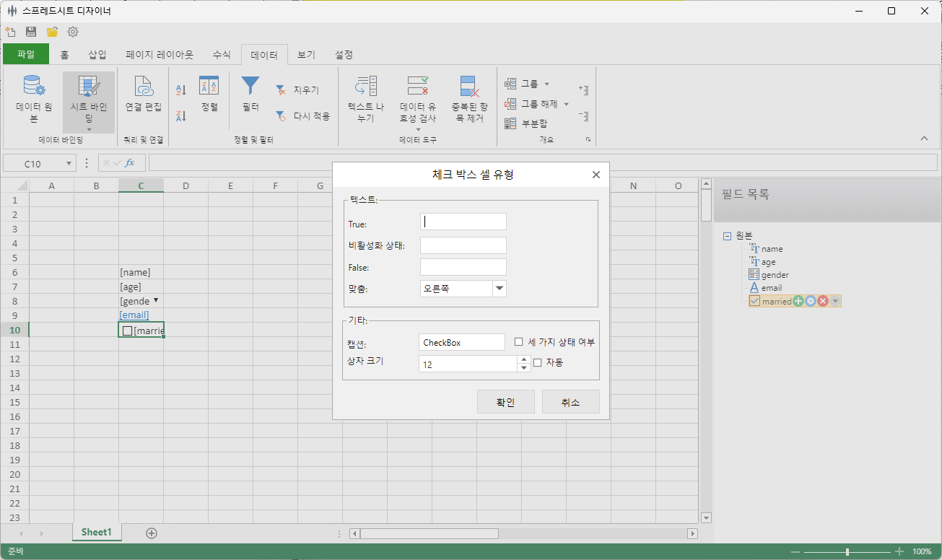This screenshot has width=942, height=560.
Task: Increase 상자 크기 with the up spinner
Action: click(524, 359)
